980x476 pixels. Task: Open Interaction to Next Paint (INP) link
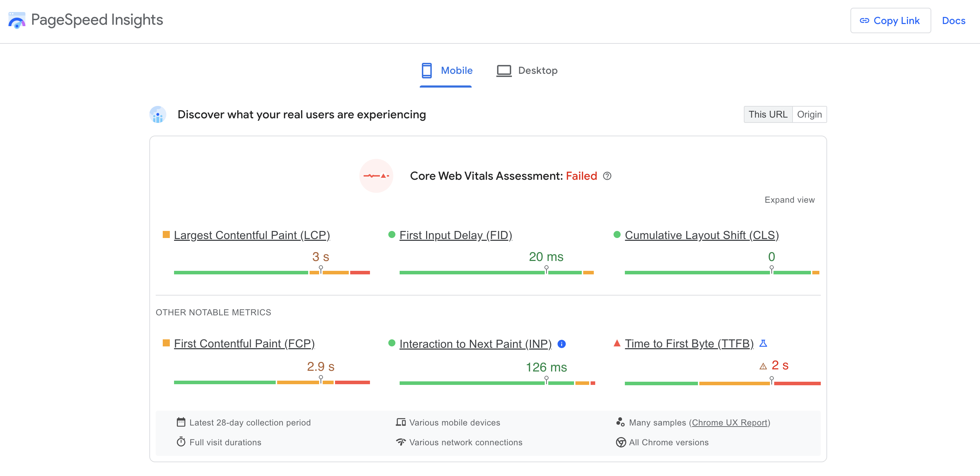pyautogui.click(x=476, y=344)
